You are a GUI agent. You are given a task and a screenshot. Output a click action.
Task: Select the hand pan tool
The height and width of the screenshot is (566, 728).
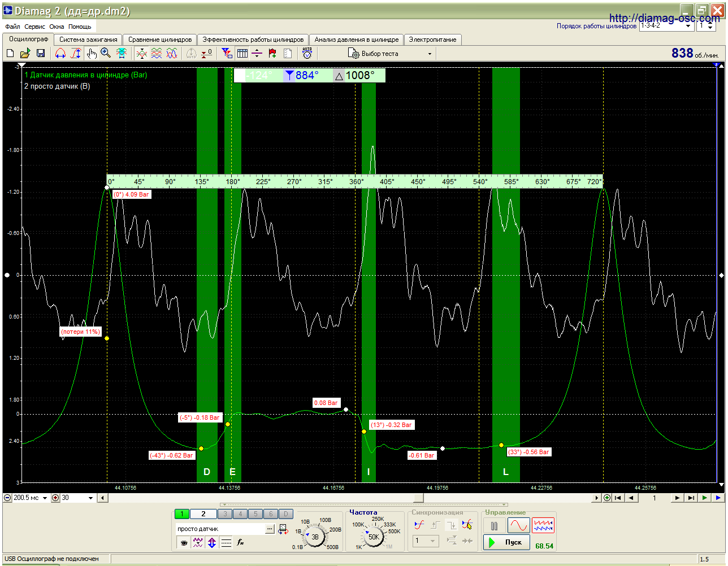[x=92, y=53]
